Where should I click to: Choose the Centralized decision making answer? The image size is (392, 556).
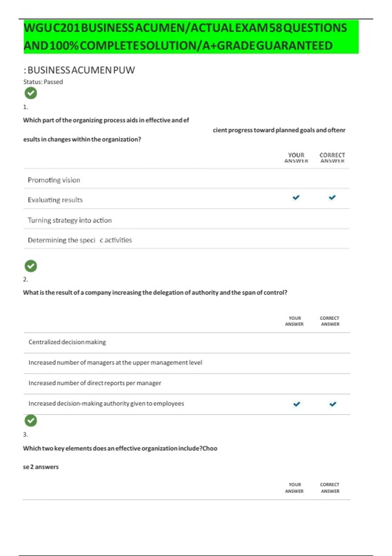[67, 342]
